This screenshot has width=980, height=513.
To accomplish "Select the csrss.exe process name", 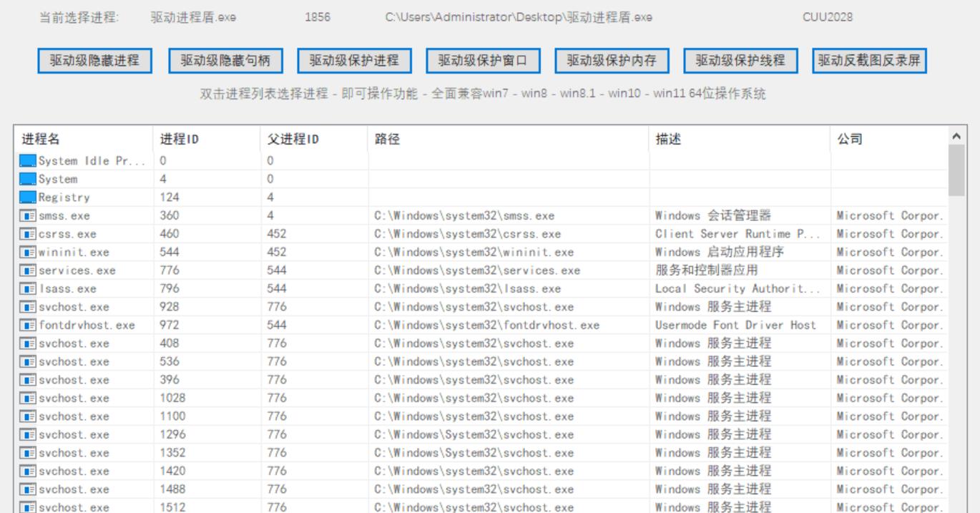I will (x=67, y=234).
